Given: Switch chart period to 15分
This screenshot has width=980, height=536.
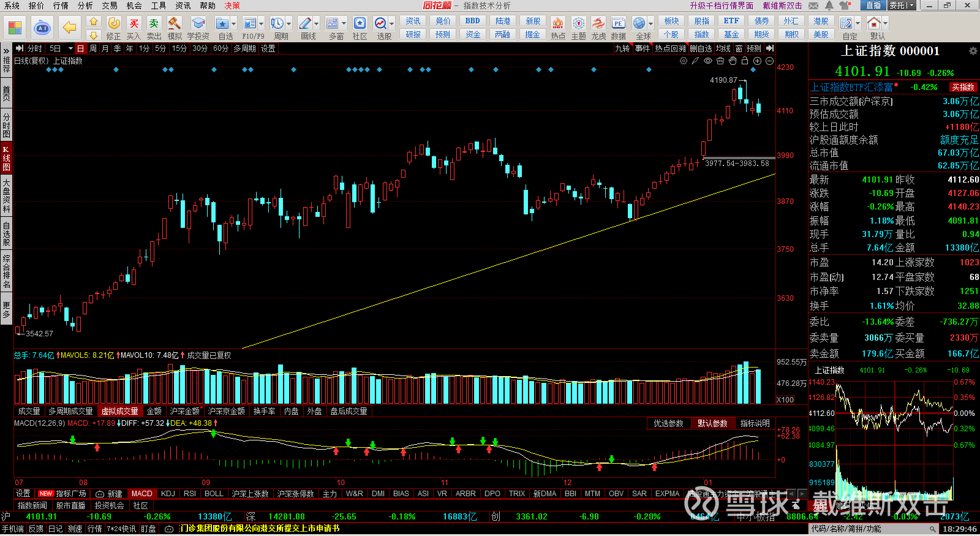Looking at the screenshot, I should [179, 48].
